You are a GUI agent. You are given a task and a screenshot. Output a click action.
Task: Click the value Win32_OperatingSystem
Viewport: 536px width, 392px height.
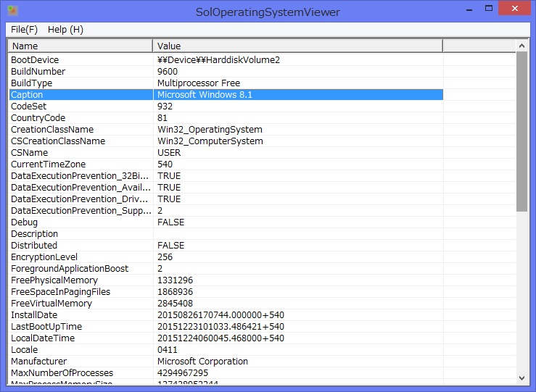210,130
